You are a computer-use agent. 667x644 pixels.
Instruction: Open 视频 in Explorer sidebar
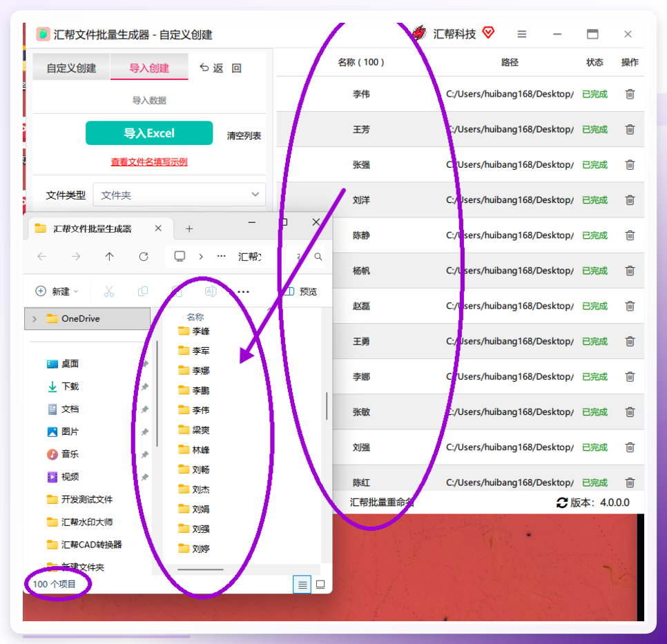coord(70,477)
